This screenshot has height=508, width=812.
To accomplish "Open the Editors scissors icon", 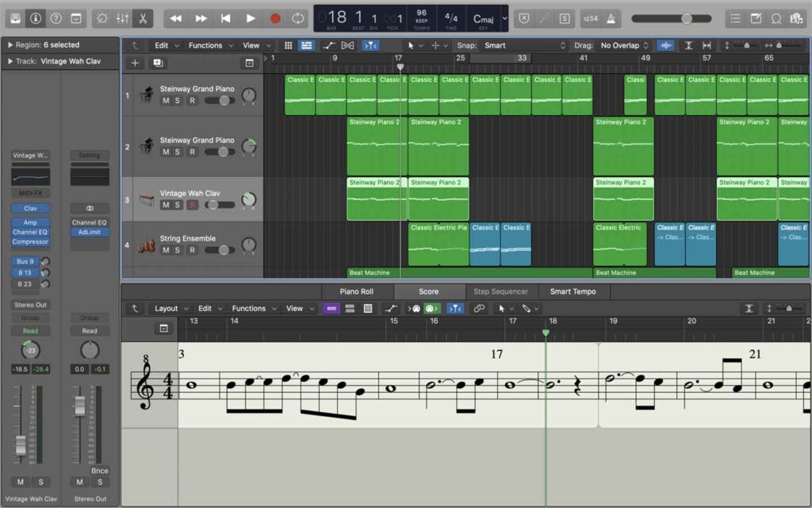I will tap(143, 19).
